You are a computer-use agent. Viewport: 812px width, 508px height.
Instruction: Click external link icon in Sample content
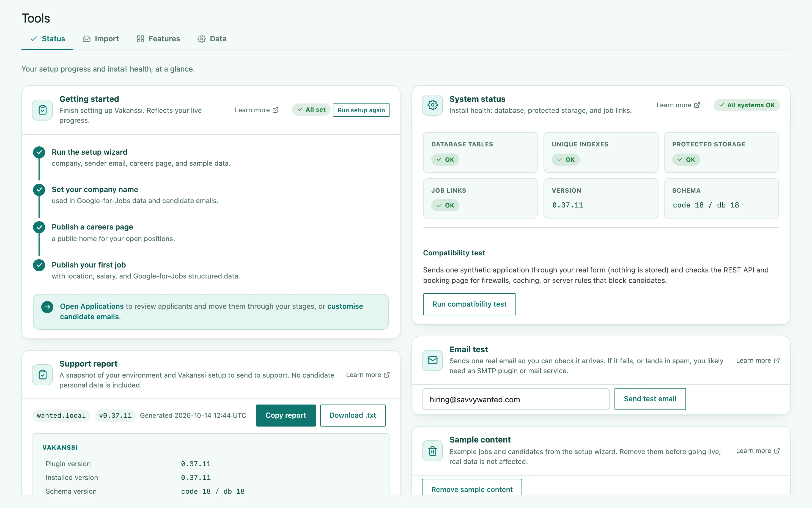777,451
